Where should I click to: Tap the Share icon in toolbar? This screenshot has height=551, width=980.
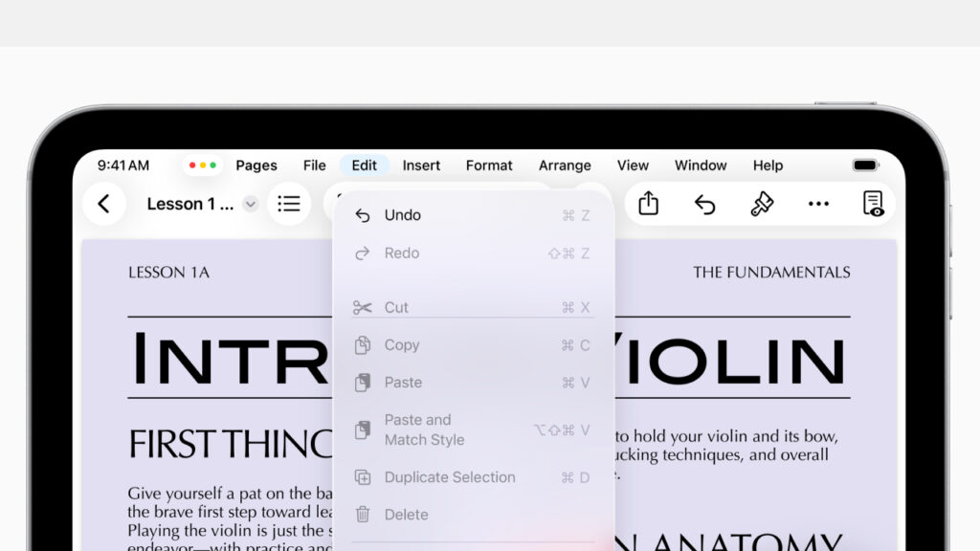click(649, 204)
